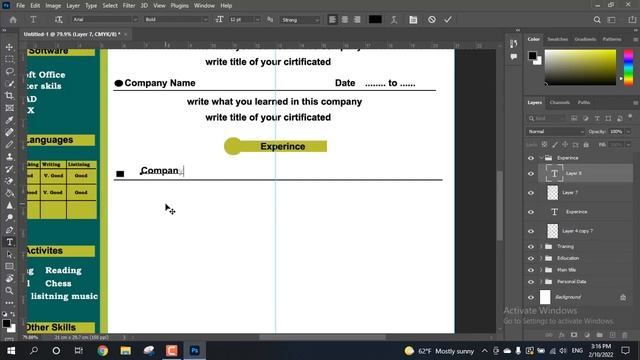Open the Opacity value dropdown
This screenshot has width=640, height=360.
point(628,132)
